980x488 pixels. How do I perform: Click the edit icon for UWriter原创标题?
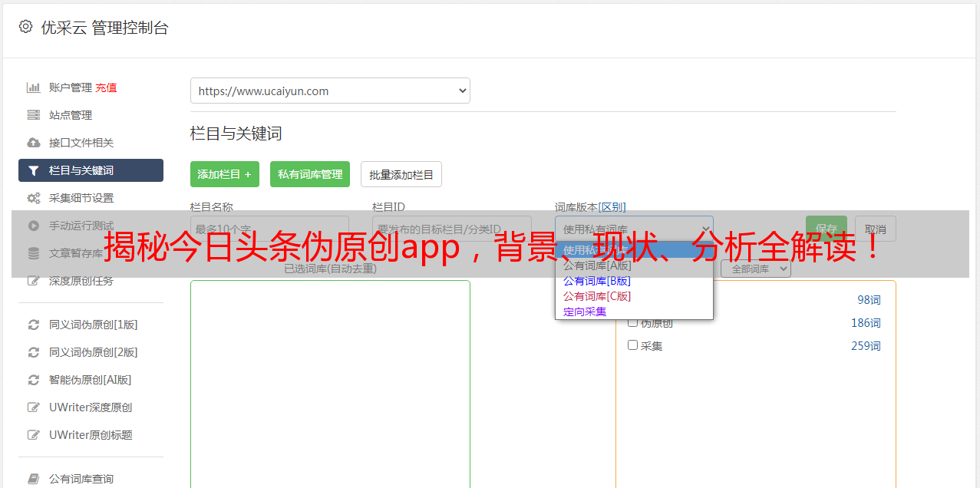34,435
